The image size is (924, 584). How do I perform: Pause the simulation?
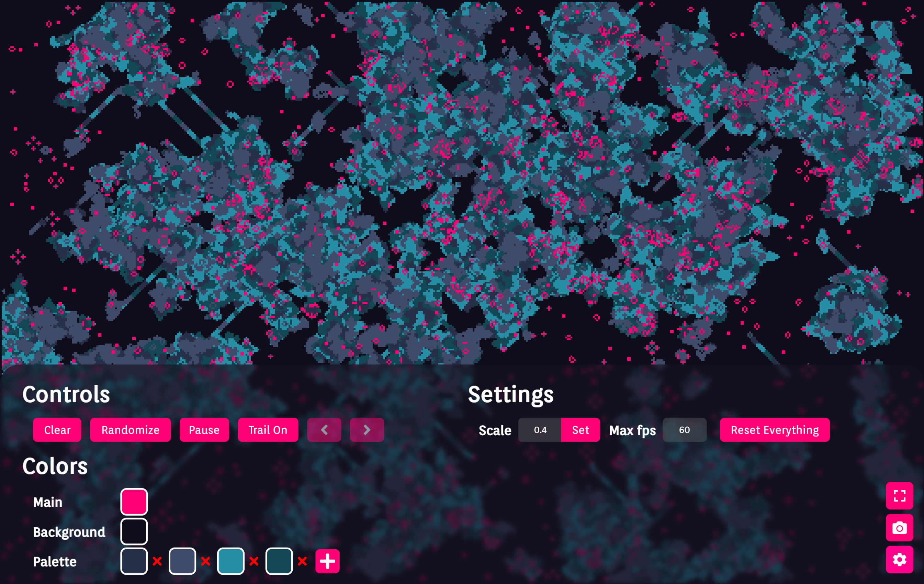(x=204, y=430)
